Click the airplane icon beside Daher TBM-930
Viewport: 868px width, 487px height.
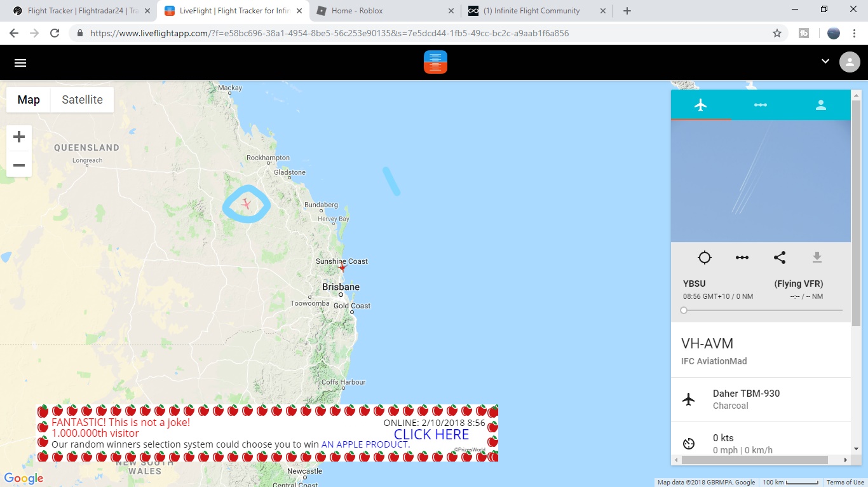click(688, 399)
